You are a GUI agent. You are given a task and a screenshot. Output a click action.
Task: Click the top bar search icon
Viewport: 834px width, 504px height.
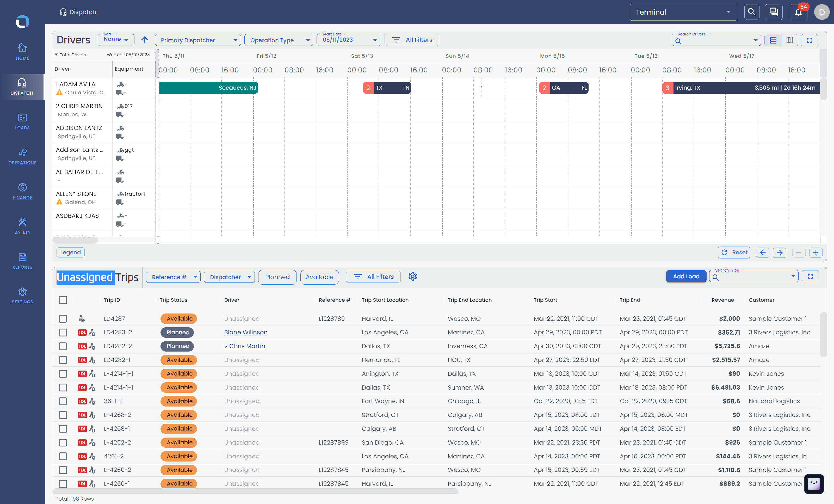pos(751,12)
